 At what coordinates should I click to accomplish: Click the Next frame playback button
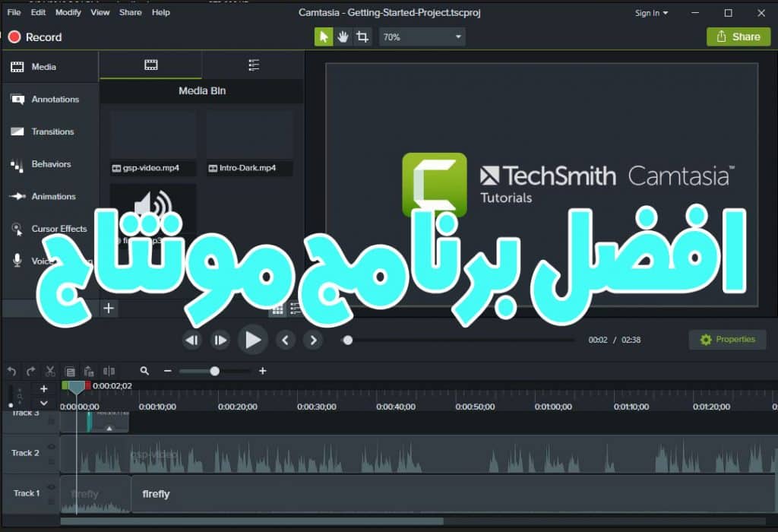tap(220, 340)
